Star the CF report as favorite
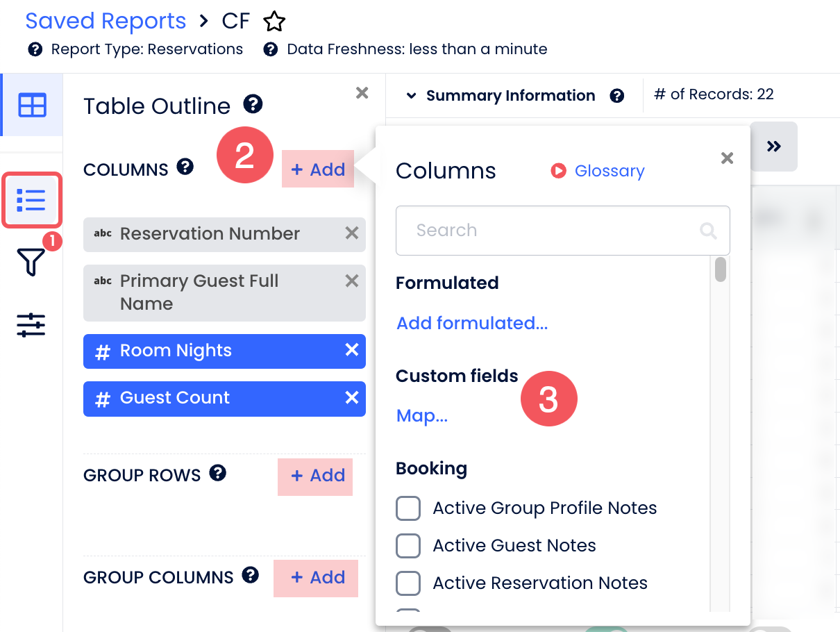This screenshot has width=840, height=632. 274,22
